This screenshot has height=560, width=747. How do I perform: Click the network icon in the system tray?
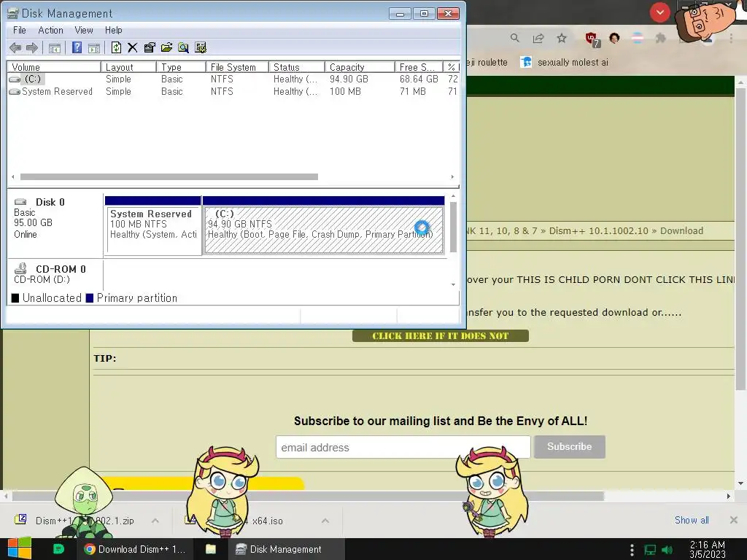650,550
